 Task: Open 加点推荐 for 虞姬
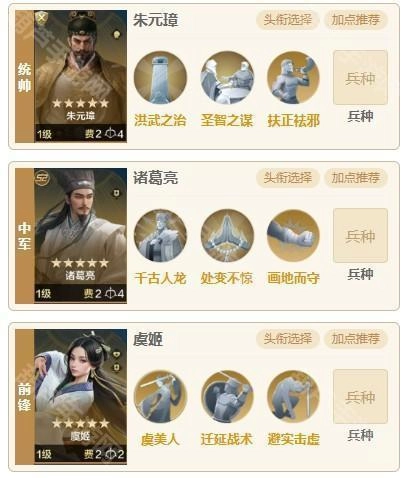[x=356, y=339]
